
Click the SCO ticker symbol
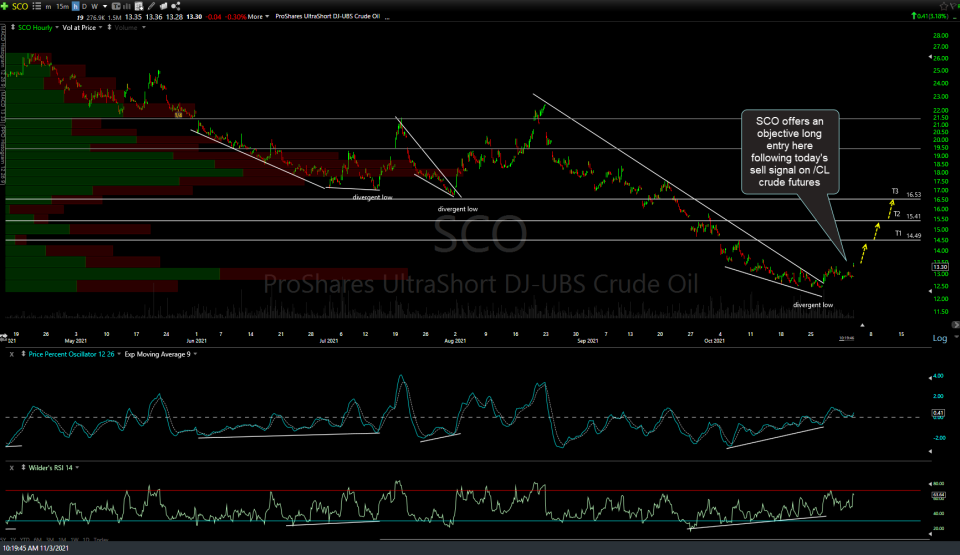tap(21, 6)
